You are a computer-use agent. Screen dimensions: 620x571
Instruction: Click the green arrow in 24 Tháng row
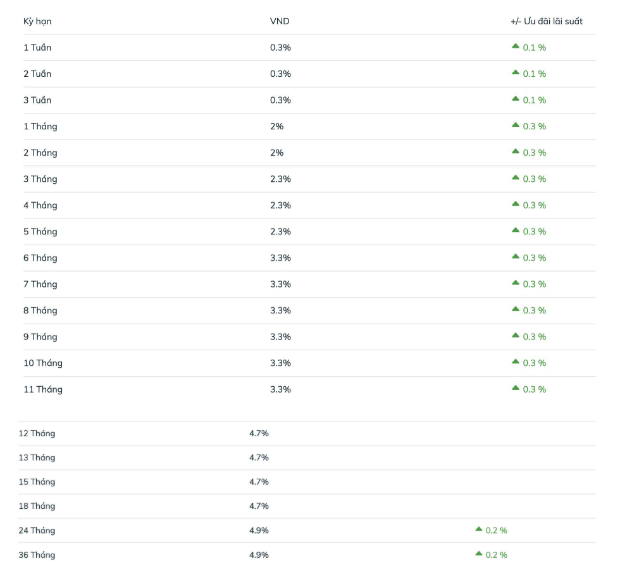478,529
